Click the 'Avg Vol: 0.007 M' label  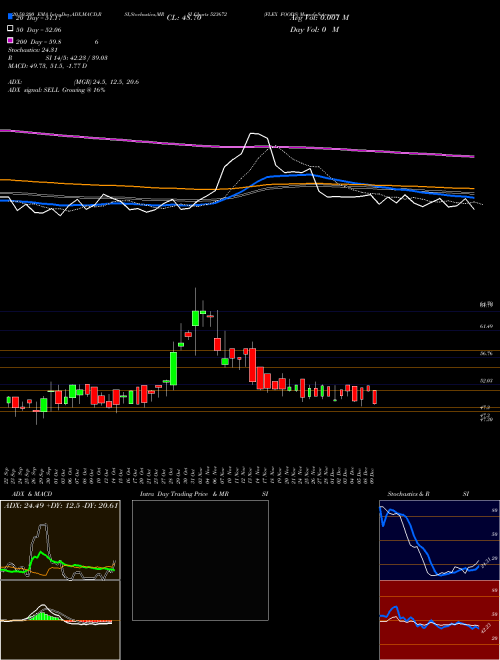click(x=320, y=18)
